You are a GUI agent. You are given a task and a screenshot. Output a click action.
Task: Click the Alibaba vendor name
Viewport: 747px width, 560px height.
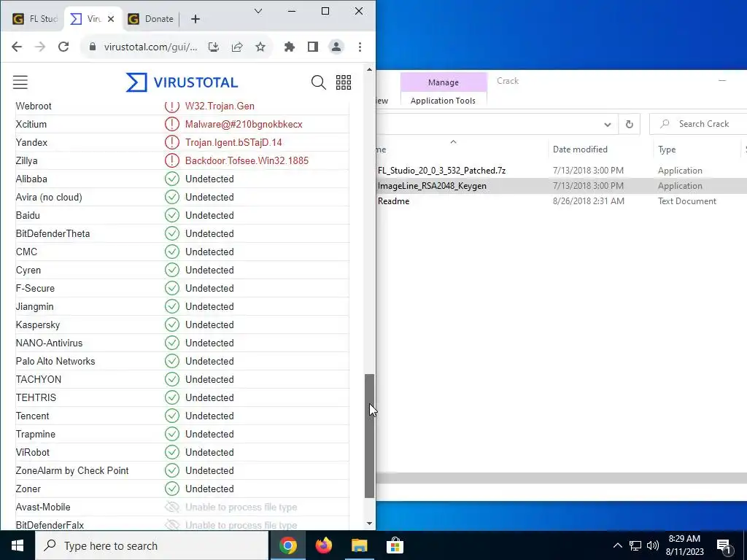pyautogui.click(x=31, y=179)
